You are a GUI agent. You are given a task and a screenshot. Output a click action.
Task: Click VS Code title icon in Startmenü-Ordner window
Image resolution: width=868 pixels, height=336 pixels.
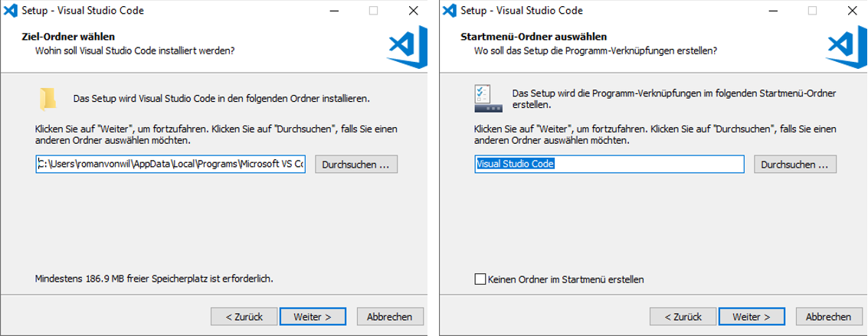coord(450,11)
